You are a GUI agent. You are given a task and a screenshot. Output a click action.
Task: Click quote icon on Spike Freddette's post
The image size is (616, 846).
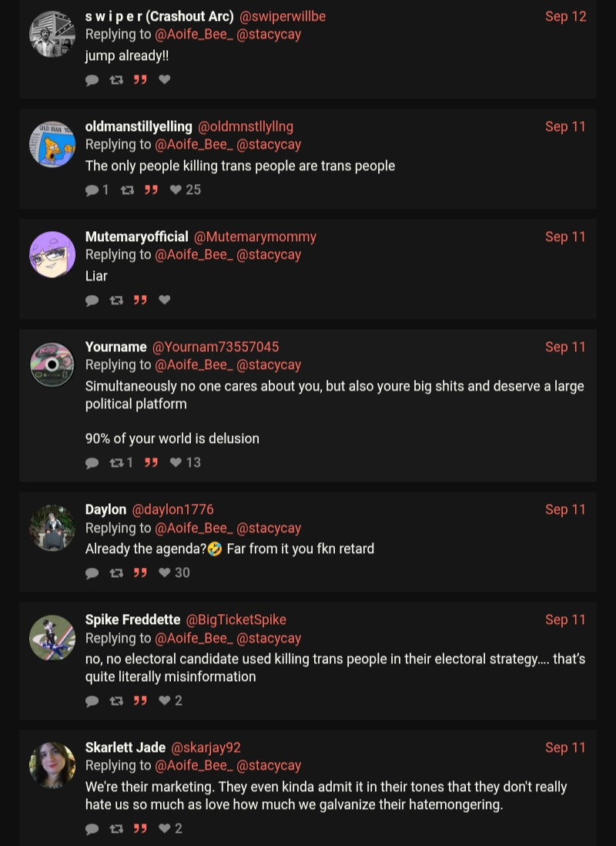pos(140,700)
